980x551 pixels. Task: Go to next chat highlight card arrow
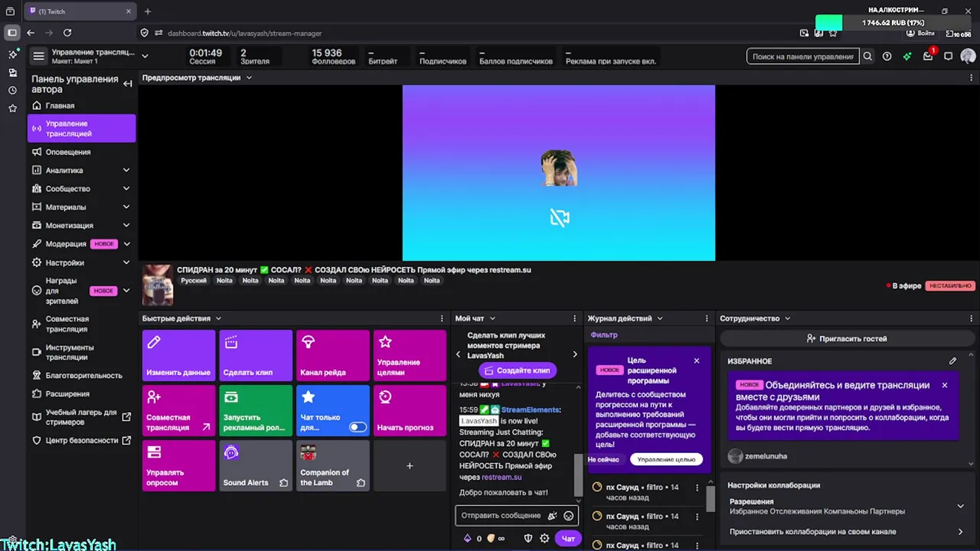575,354
